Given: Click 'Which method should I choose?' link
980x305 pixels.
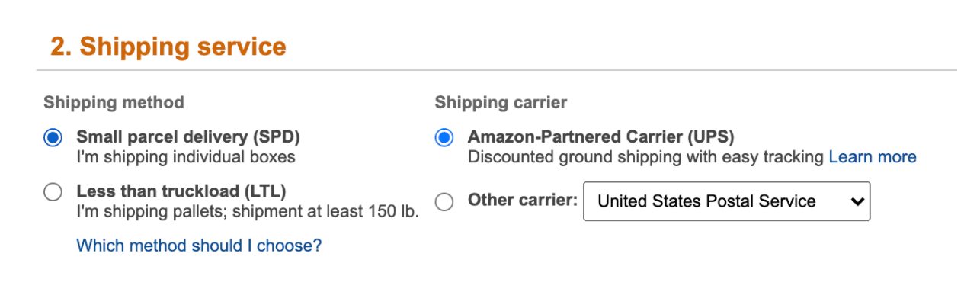Looking at the screenshot, I should 199,246.
